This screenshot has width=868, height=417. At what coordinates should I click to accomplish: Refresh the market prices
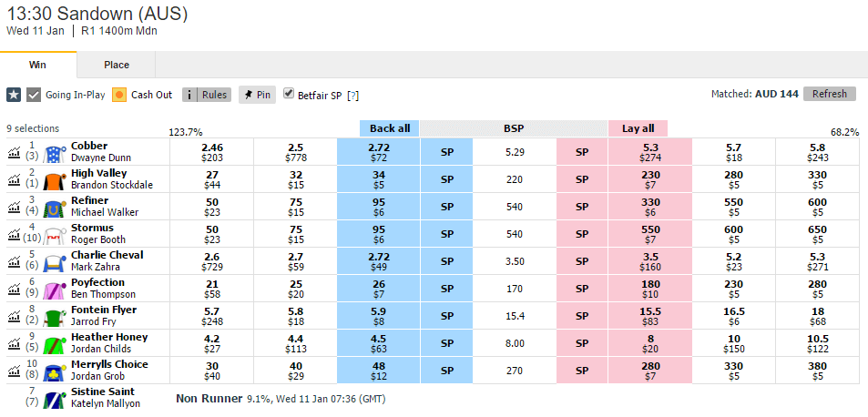pos(829,94)
